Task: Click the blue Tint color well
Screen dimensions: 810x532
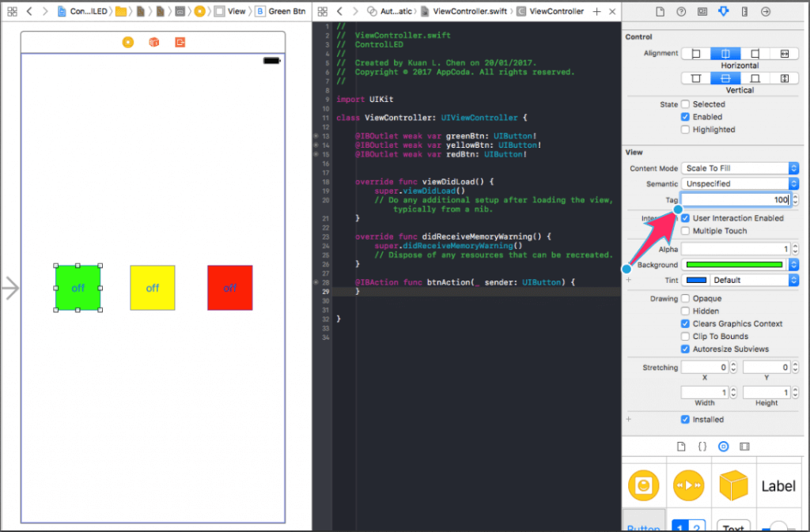Action: pos(696,280)
